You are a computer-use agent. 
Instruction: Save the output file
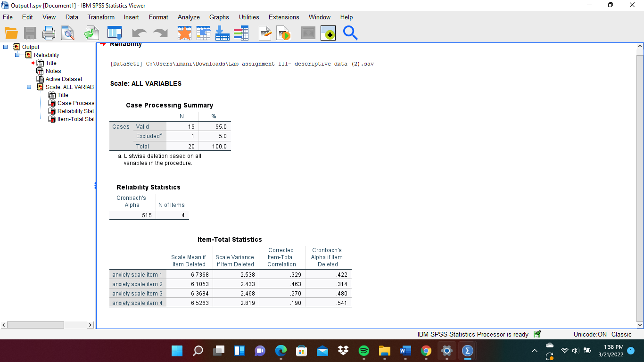30,33
